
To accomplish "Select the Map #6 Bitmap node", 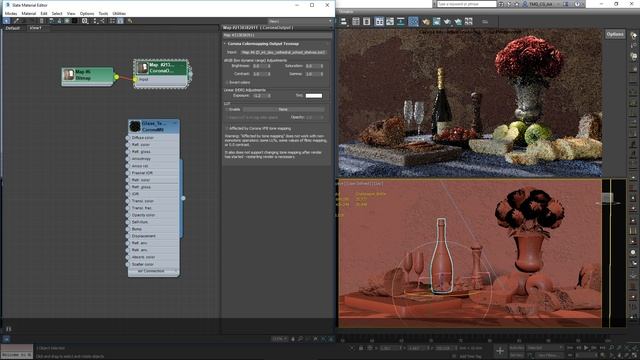I will (88, 76).
